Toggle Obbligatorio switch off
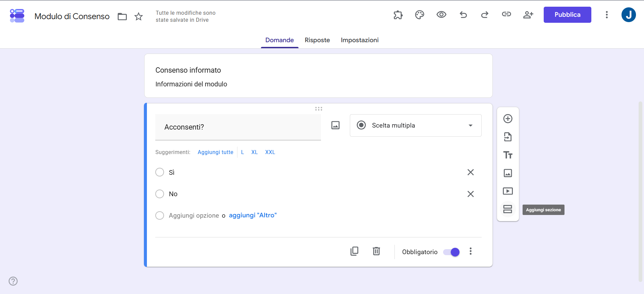 pos(451,252)
